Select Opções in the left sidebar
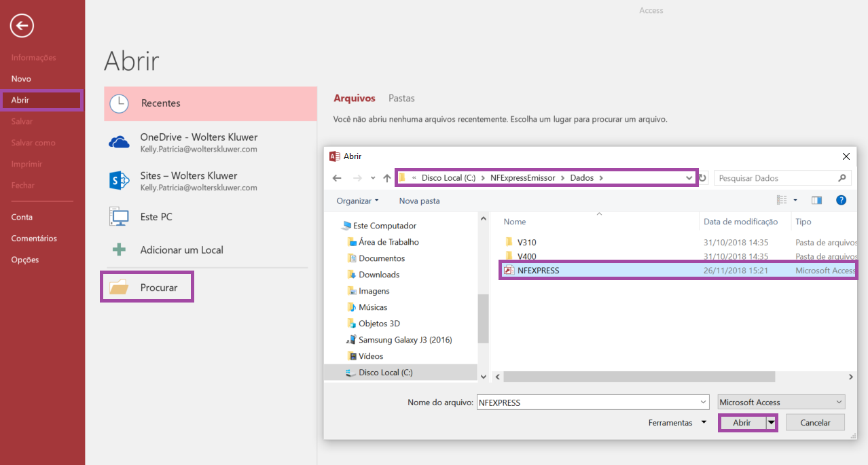 (25, 260)
